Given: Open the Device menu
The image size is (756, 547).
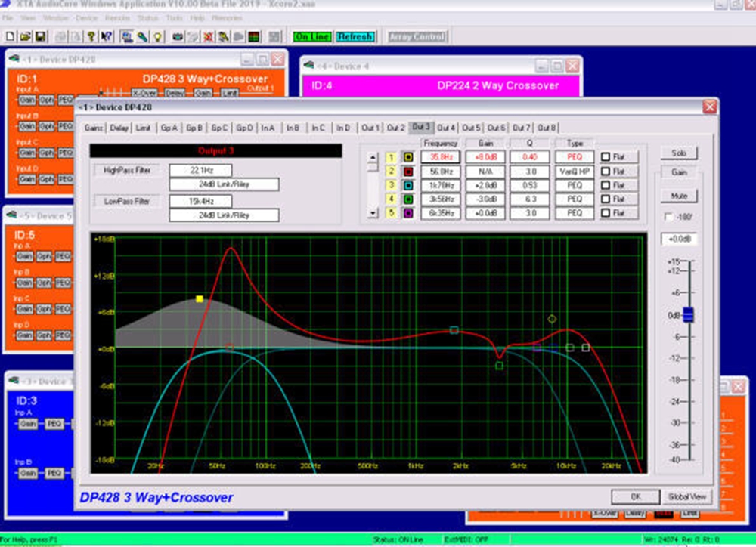Looking at the screenshot, I should point(86,18).
